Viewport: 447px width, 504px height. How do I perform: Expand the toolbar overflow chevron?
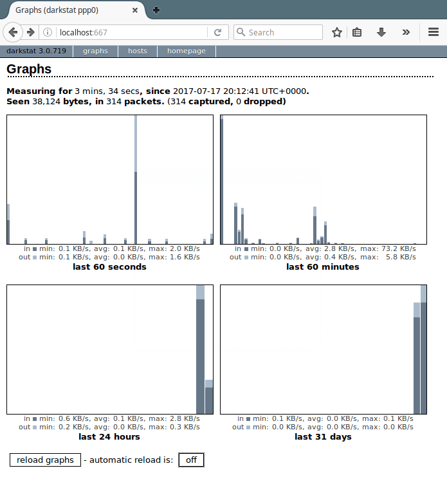406,32
